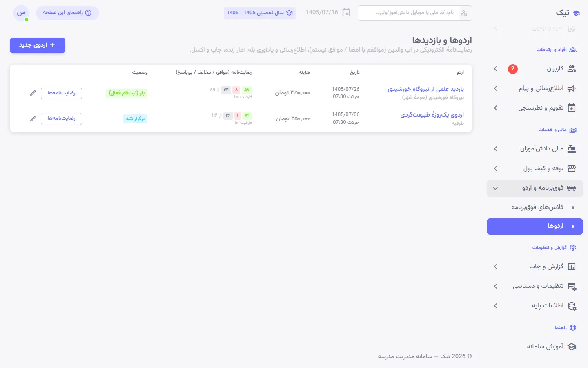Image resolution: width=588 pixels, height=368 pixels.
Task: Click the سال تحصیلی 1405 - 1406 badge
Action: [x=260, y=13]
